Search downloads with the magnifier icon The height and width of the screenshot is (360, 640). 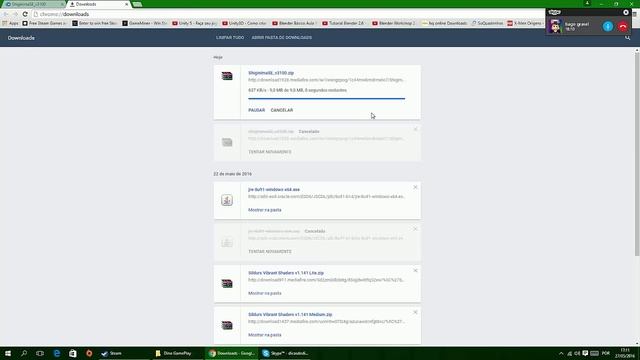point(628,38)
